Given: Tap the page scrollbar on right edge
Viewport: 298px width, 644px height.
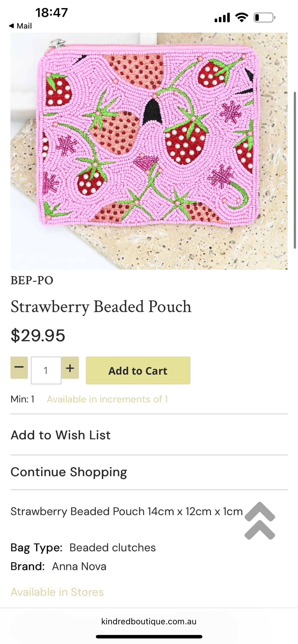Looking at the screenshot, I should click(295, 170).
